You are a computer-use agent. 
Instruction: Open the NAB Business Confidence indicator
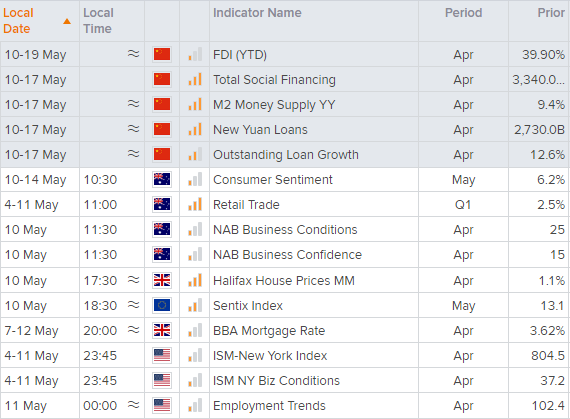pyautogui.click(x=287, y=255)
